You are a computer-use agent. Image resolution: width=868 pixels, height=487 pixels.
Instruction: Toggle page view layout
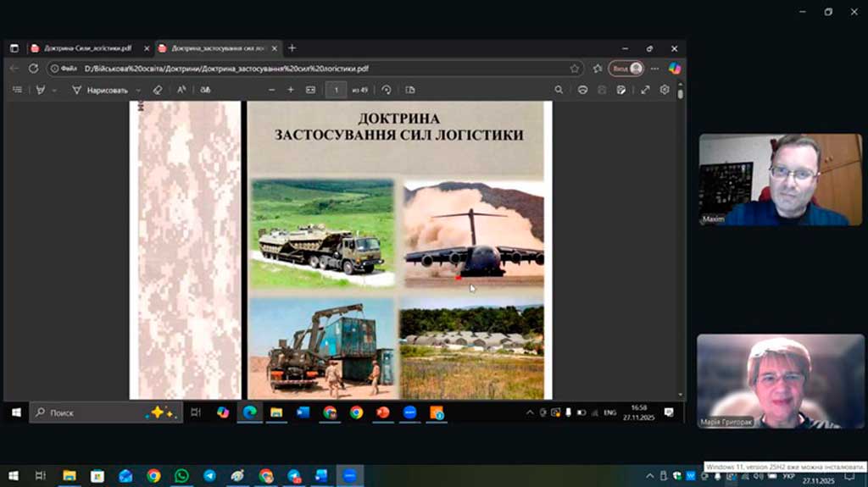tap(410, 90)
